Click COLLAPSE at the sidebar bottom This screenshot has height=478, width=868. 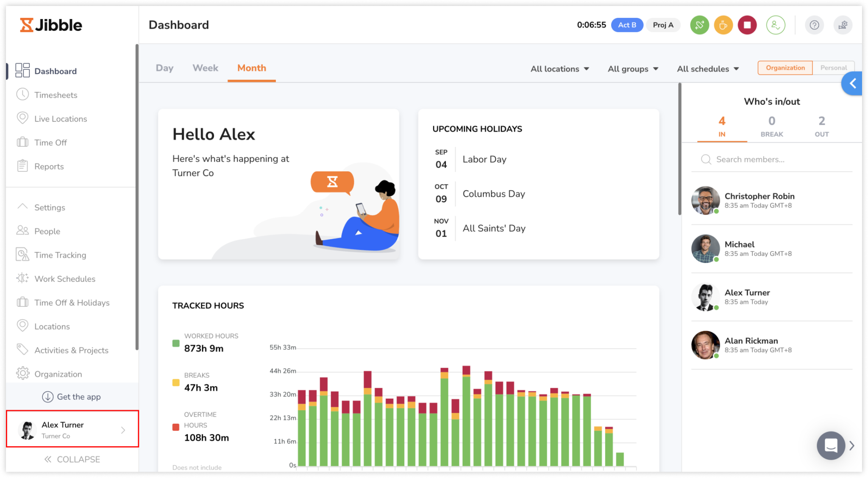pos(72,459)
